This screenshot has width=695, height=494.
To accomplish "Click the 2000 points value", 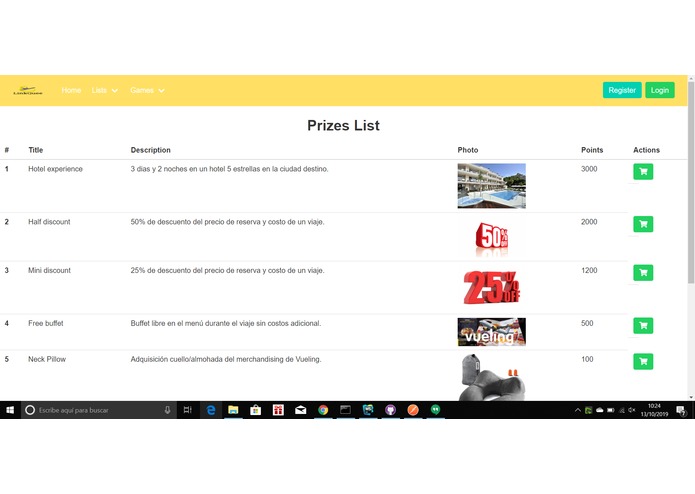I will (589, 222).
